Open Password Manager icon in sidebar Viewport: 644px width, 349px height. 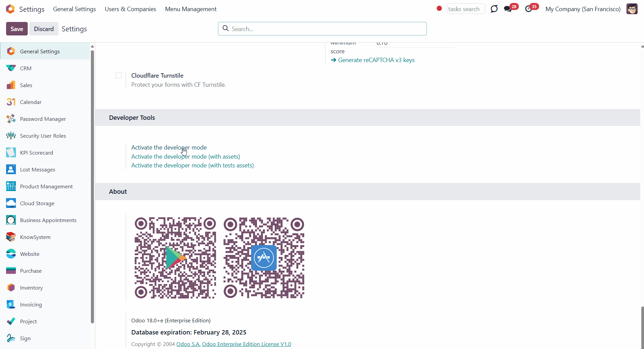coord(11,119)
